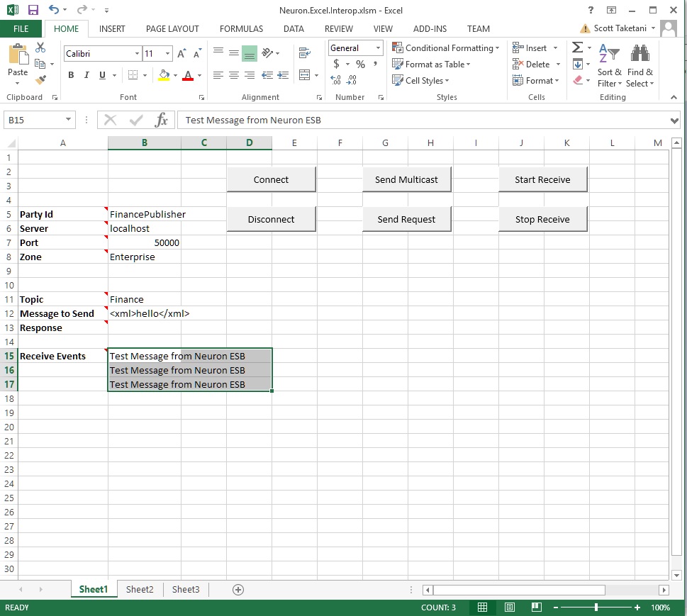The image size is (687, 616).
Task: Click the Format Painter brush icon
Action: tap(40, 79)
